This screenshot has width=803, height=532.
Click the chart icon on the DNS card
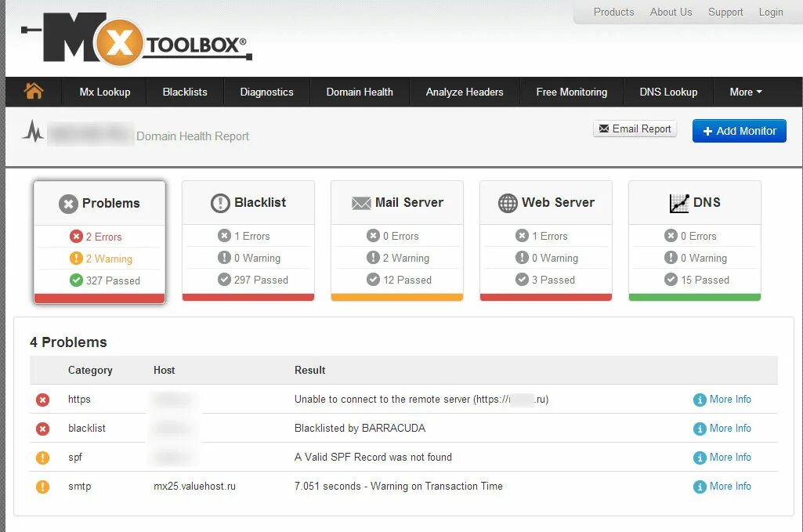click(x=679, y=203)
